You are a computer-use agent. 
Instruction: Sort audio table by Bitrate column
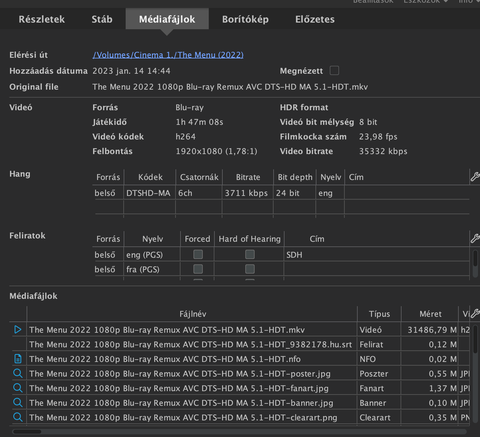pyautogui.click(x=248, y=177)
